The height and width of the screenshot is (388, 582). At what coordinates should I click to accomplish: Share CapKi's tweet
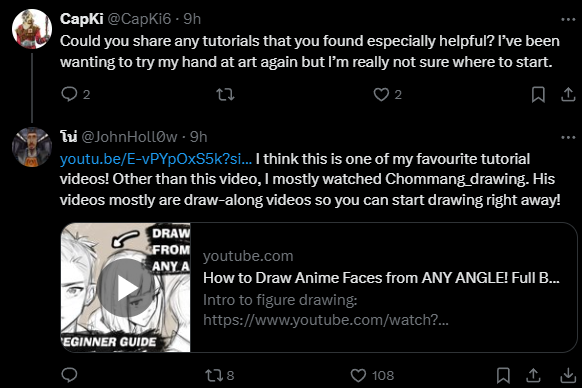[568, 94]
